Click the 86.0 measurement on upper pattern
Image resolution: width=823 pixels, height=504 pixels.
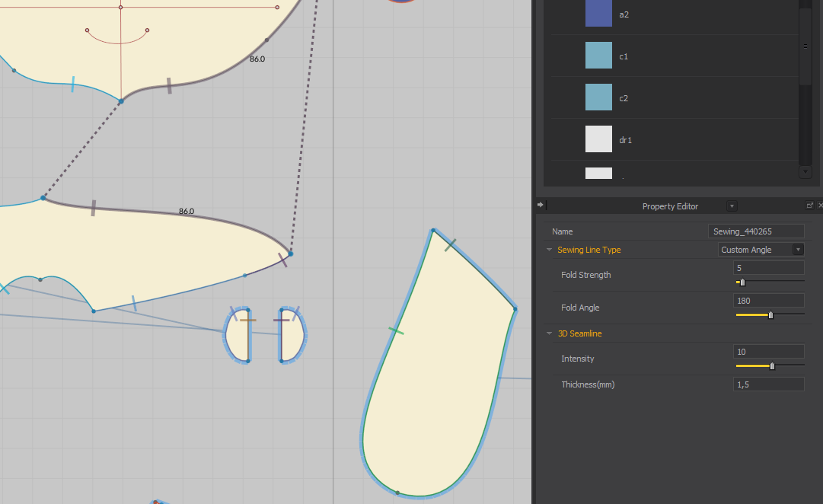(x=257, y=59)
